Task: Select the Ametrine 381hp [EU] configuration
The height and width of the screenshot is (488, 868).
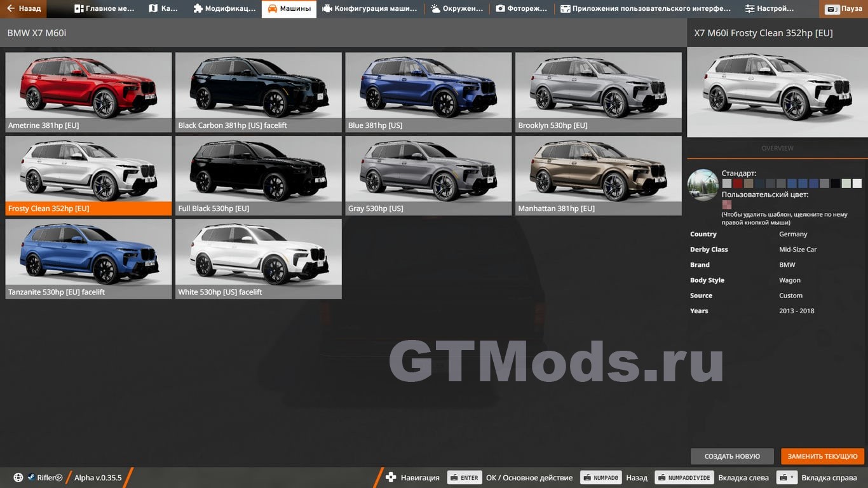Action: (88, 92)
